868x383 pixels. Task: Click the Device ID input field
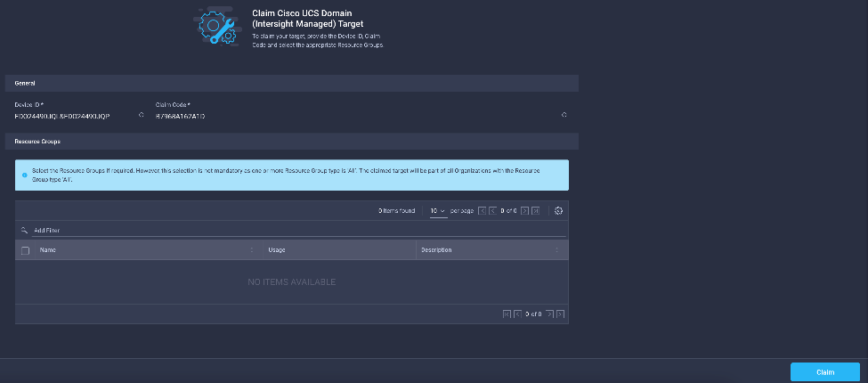76,116
